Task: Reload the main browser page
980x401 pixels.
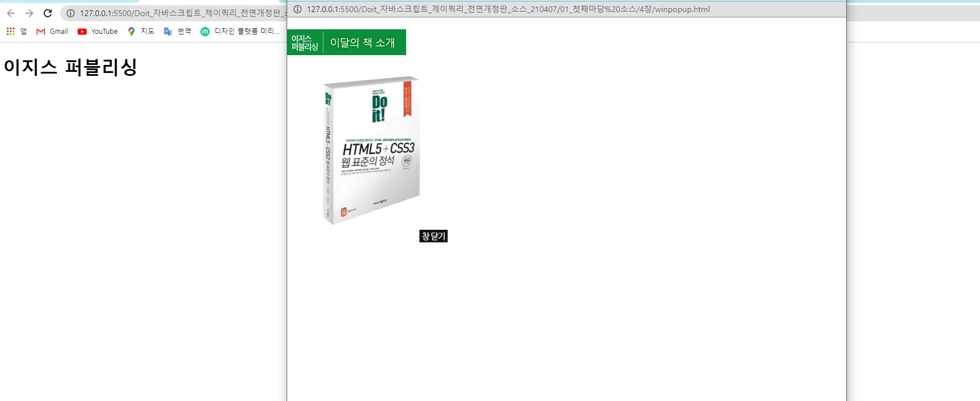Action: tap(48, 13)
